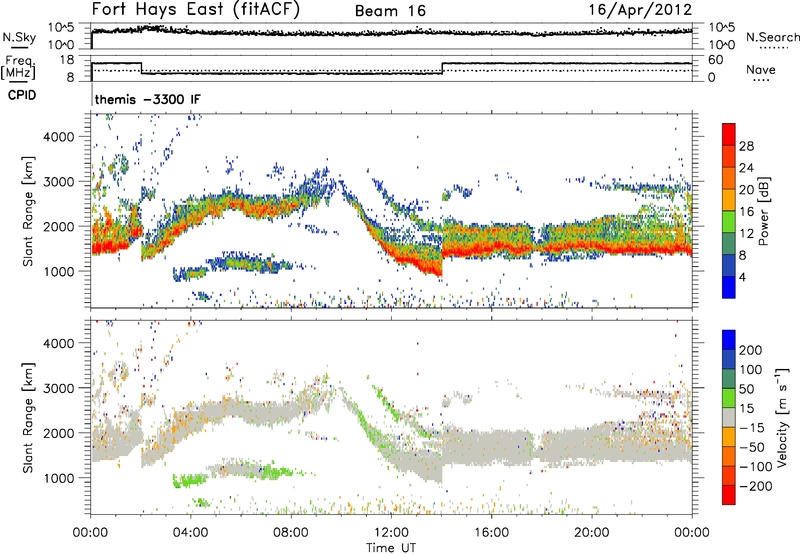Pick the bright blue bottom segment of Power colorbar
Viewport: 800px width, 554px height.
(x=729, y=287)
